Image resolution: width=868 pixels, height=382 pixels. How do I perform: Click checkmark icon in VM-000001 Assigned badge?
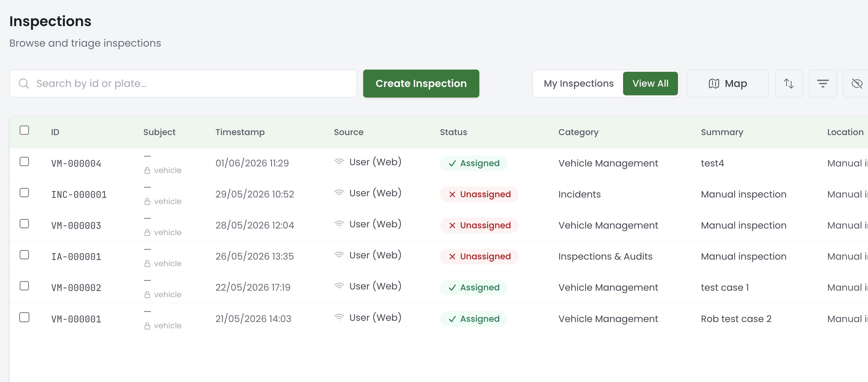452,319
